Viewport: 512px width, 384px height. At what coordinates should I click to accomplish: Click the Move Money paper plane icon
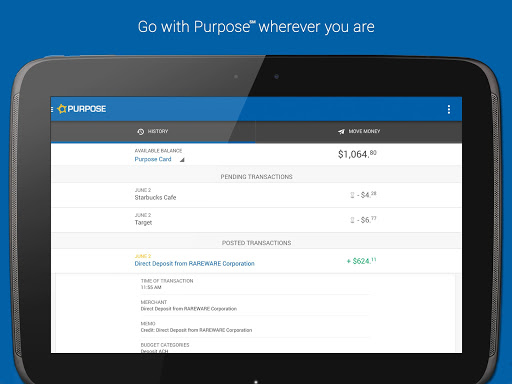pyautogui.click(x=341, y=132)
